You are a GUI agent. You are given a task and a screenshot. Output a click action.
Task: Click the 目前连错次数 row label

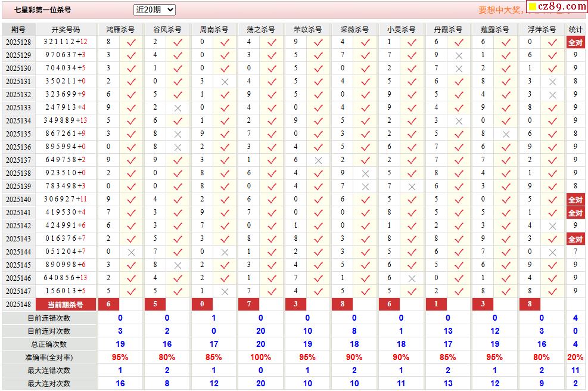(49, 318)
